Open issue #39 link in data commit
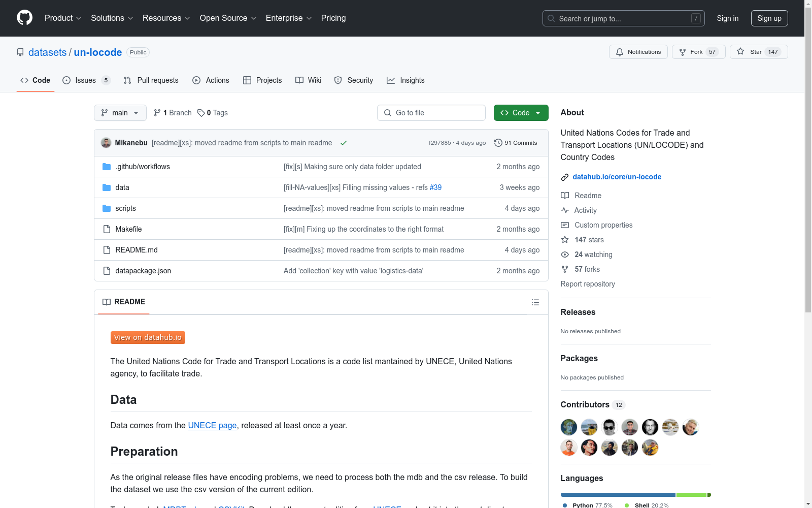This screenshot has height=508, width=812. [x=435, y=187]
